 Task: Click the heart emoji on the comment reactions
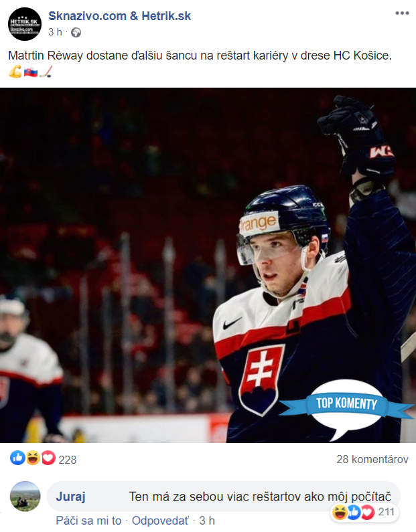pyautogui.click(x=367, y=513)
